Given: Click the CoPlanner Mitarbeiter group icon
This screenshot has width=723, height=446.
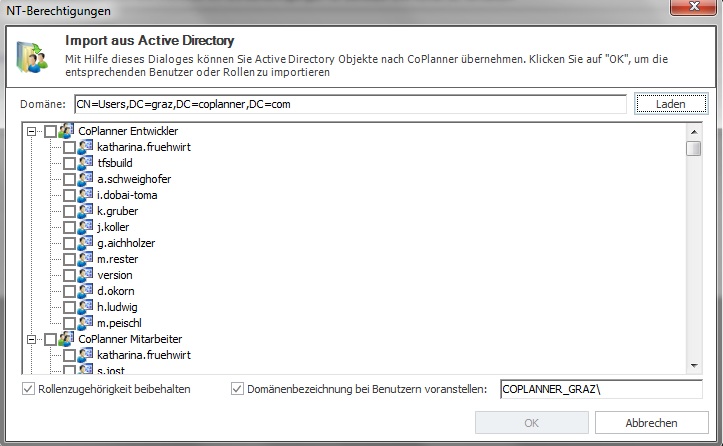Looking at the screenshot, I should [66, 339].
